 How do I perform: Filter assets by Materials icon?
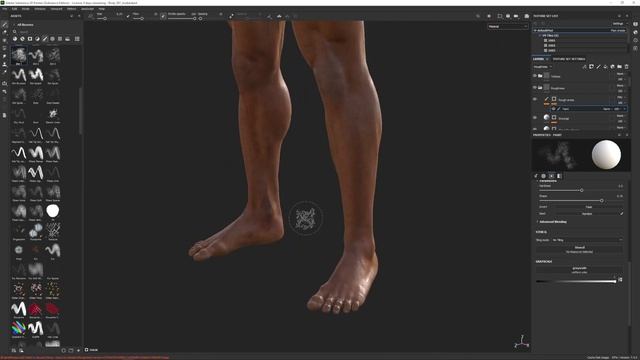(x=15, y=39)
